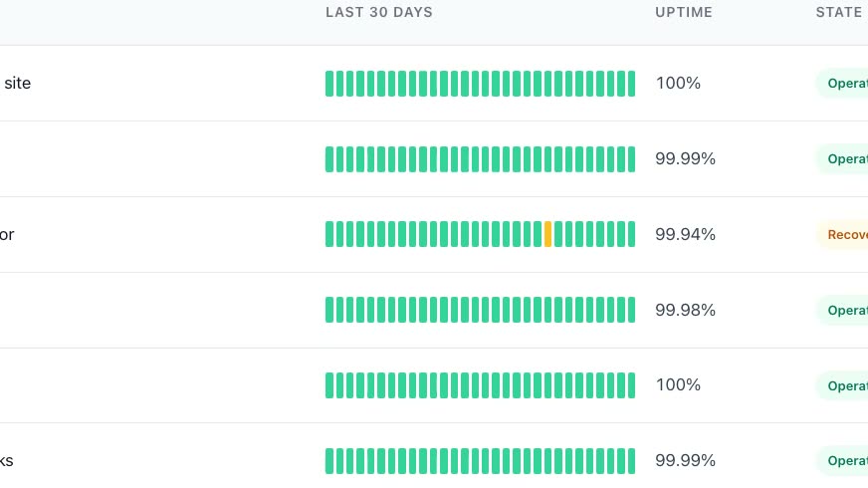Viewport: 868px width, 488px height.
Task: Select the first day bar in the site row
Action: click(x=329, y=84)
